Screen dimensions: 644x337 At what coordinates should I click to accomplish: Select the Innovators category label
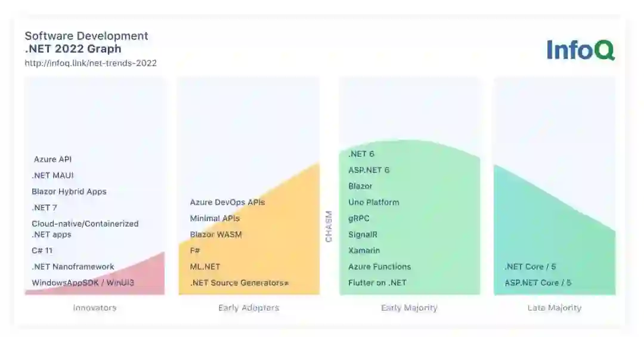95,308
